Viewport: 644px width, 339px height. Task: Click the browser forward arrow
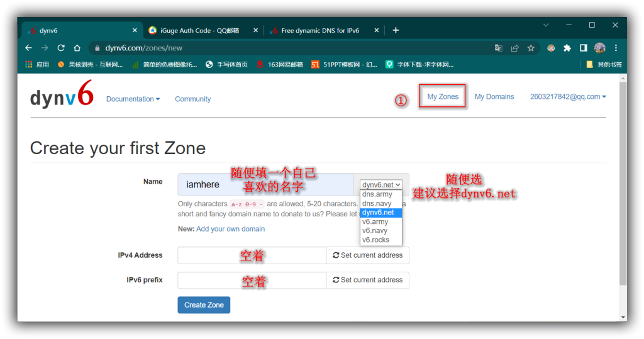click(45, 48)
